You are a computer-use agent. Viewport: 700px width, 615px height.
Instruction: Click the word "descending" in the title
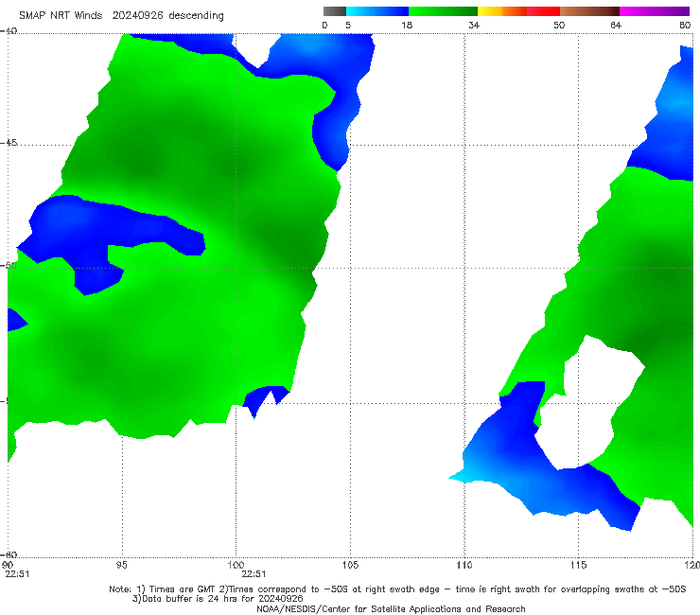click(x=197, y=16)
